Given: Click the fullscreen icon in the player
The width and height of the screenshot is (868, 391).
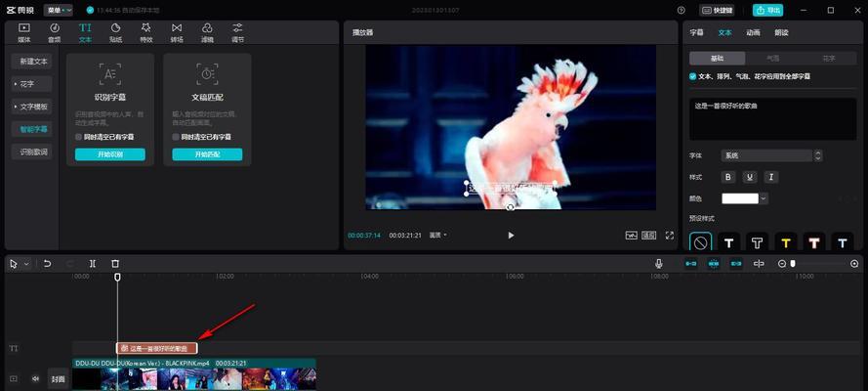Looking at the screenshot, I should pos(670,236).
